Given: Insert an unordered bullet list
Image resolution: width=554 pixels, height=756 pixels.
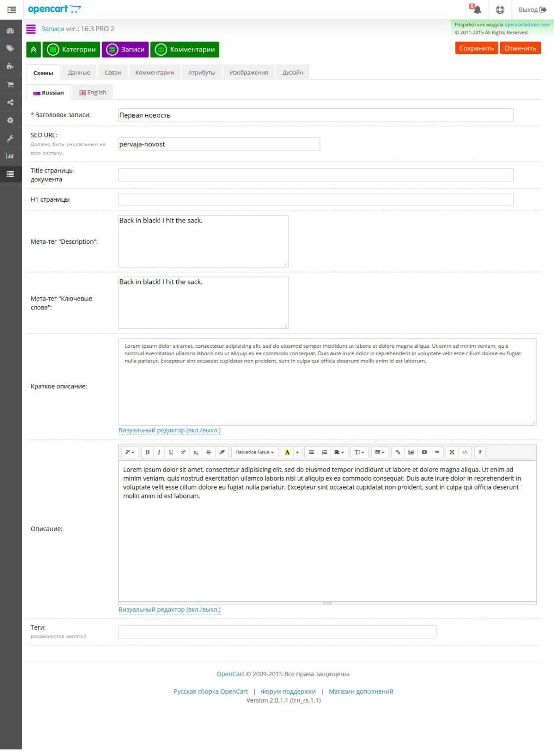Looking at the screenshot, I should click(x=311, y=452).
